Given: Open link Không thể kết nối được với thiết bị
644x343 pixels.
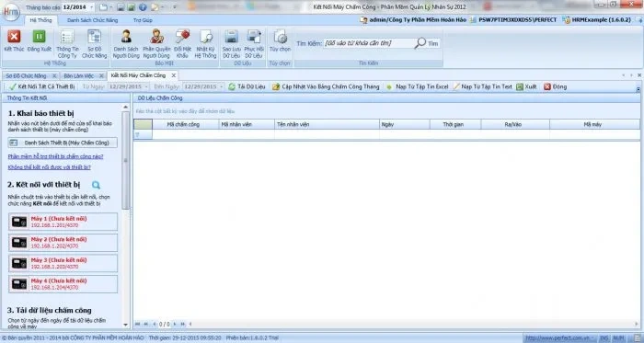Looking at the screenshot, I should pyautogui.click(x=50, y=167).
